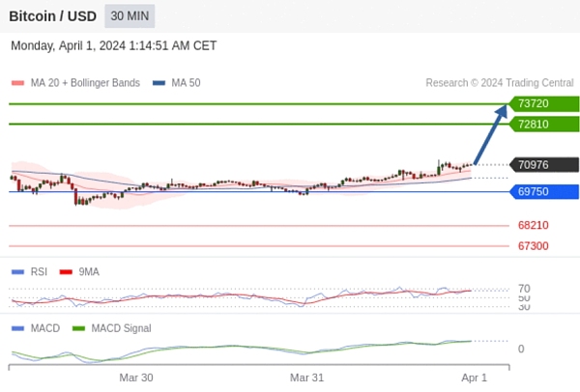Click the Bitcoin / USD title

click(52, 16)
